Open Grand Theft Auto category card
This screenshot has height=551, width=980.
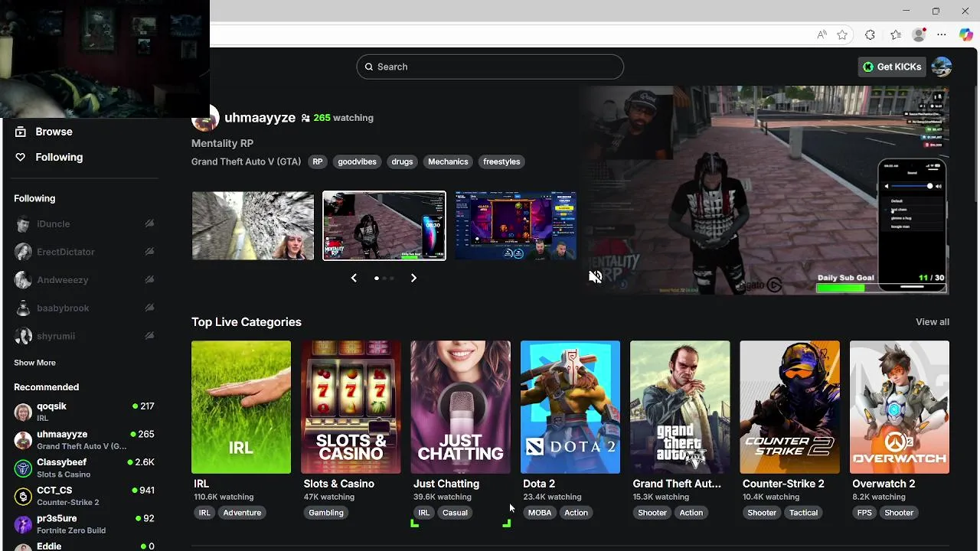tap(680, 407)
